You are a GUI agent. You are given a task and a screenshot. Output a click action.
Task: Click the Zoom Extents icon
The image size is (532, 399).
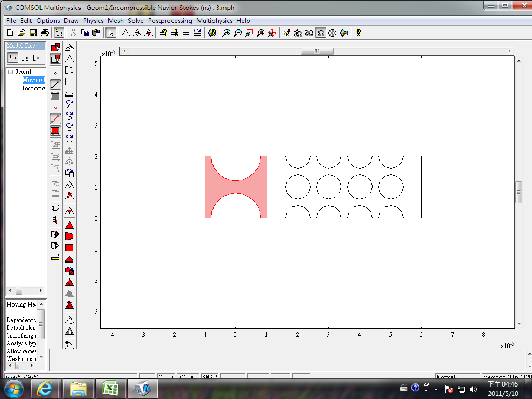click(272, 33)
